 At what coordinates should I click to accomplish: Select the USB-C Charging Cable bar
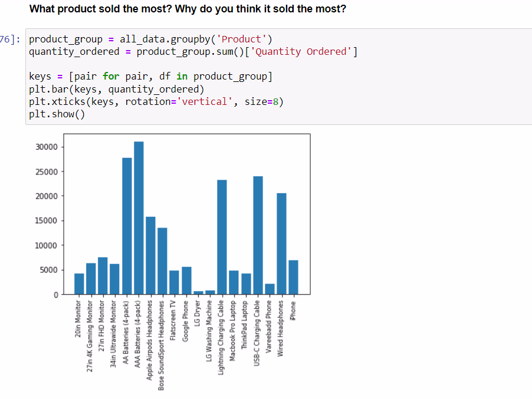(x=258, y=235)
